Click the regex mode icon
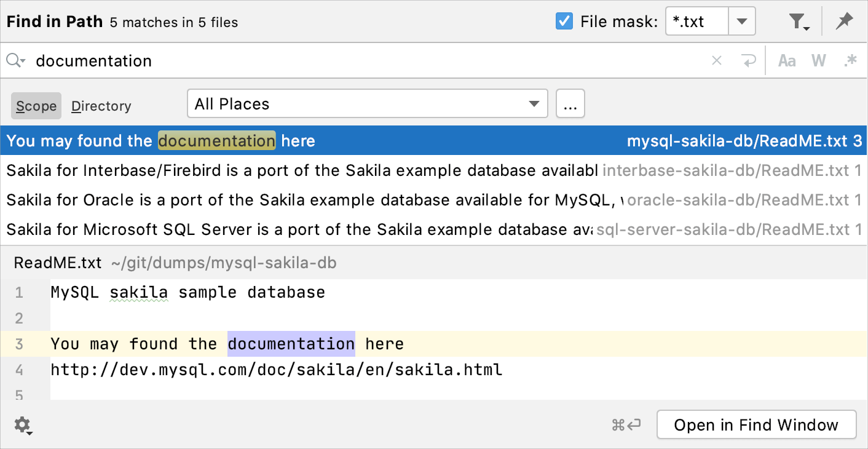 [851, 60]
